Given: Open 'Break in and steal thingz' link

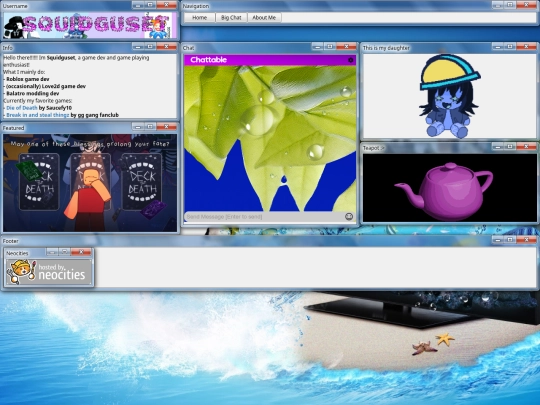Looking at the screenshot, I should point(38,115).
